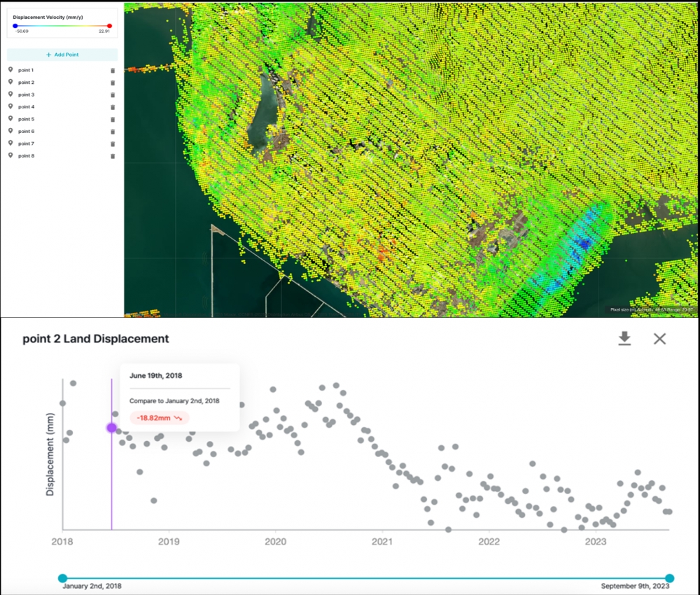Click the orange uplift cluster on the map
700x595 pixels.
pyautogui.click(x=383, y=252)
